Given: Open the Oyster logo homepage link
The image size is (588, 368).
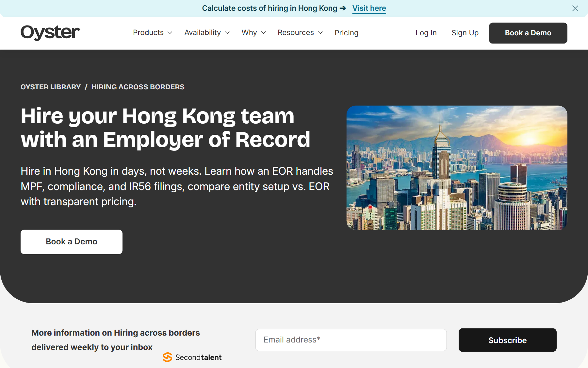Looking at the screenshot, I should pyautogui.click(x=50, y=33).
